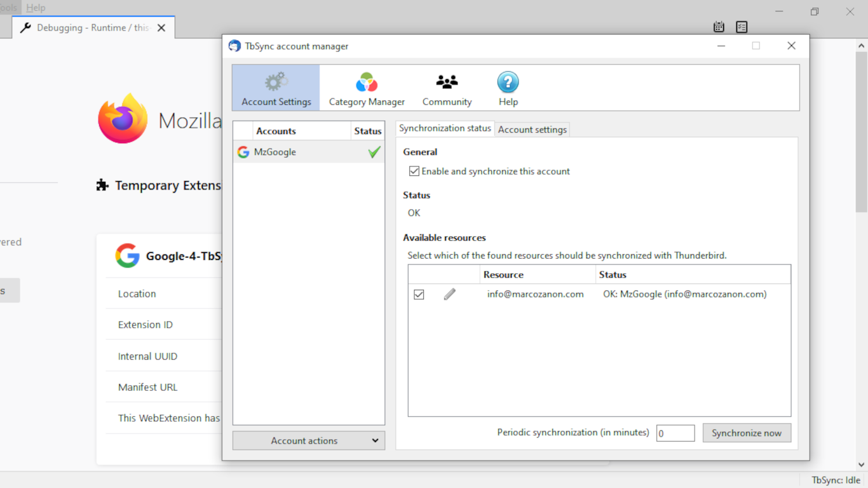Close the Debugging - Runtime tab

pyautogui.click(x=161, y=28)
